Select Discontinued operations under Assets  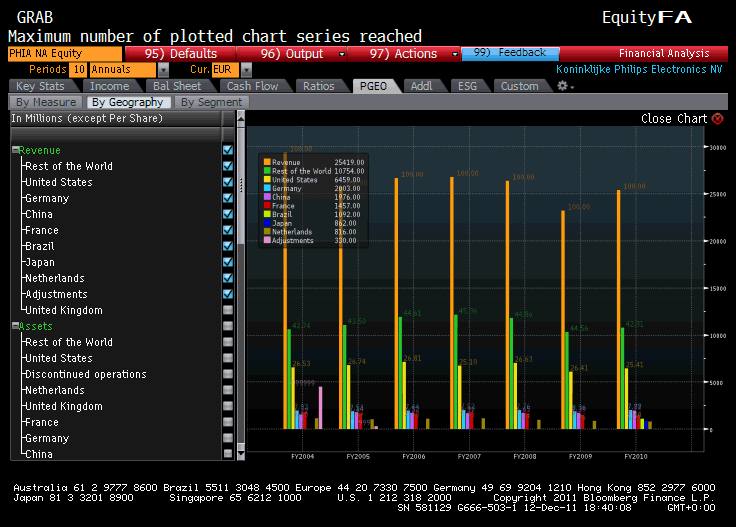click(x=85, y=374)
